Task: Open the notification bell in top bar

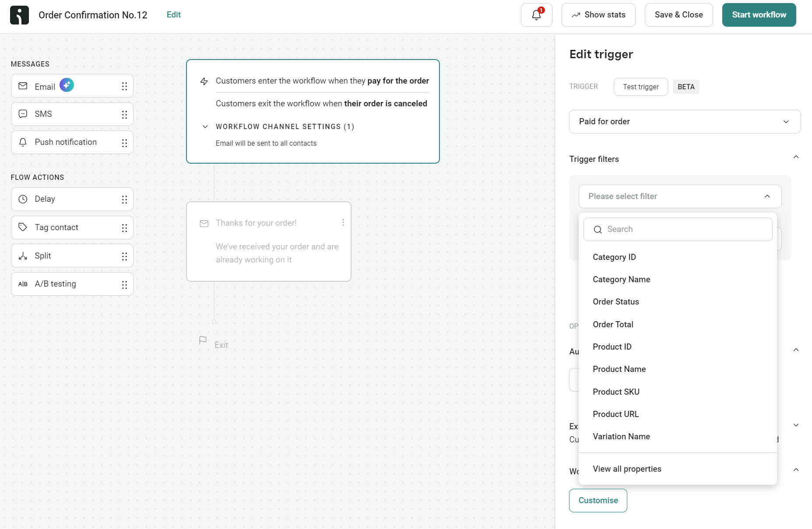Action: click(536, 14)
